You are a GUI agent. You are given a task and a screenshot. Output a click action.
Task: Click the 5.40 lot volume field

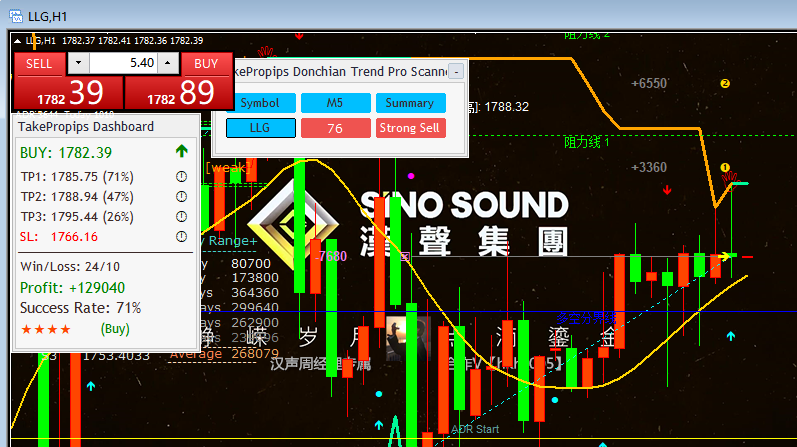click(123, 63)
